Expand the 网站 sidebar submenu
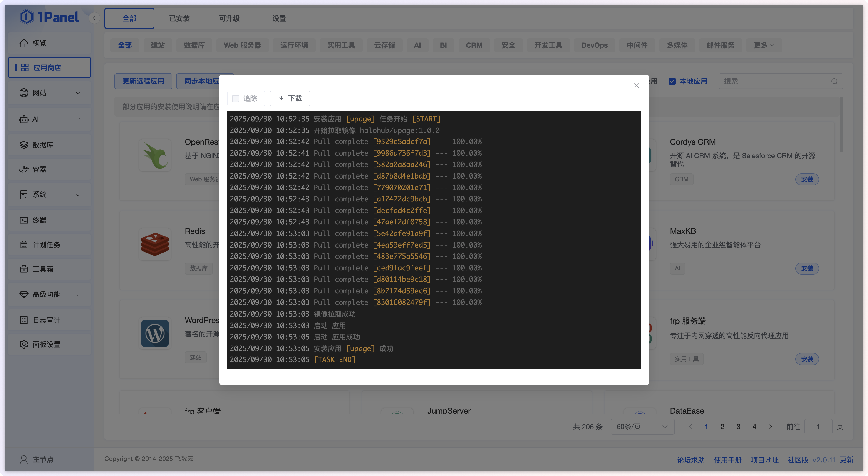 [x=78, y=93]
